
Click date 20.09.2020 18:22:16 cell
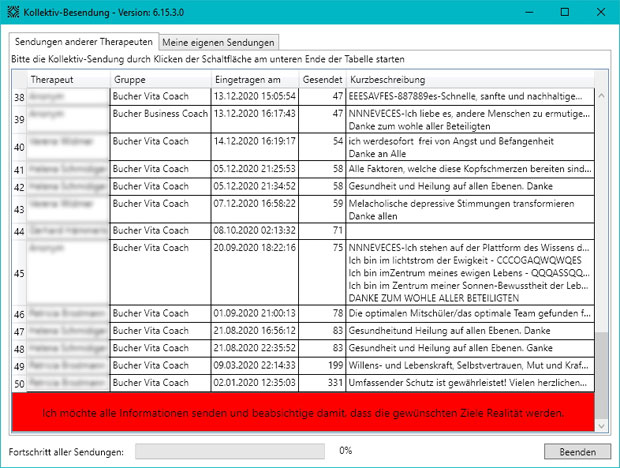255,272
